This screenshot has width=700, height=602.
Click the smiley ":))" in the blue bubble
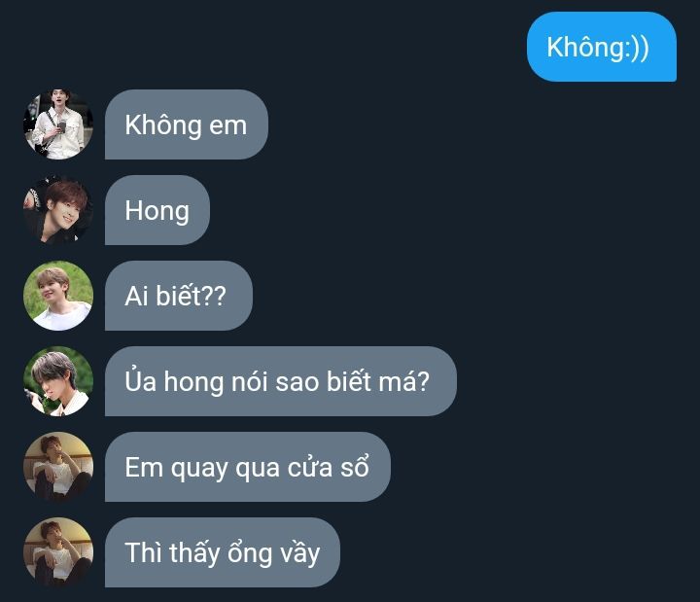[x=638, y=48]
